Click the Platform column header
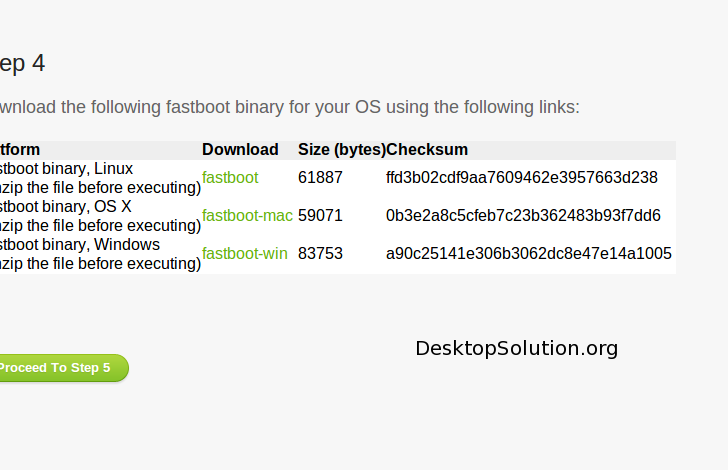 coord(20,150)
